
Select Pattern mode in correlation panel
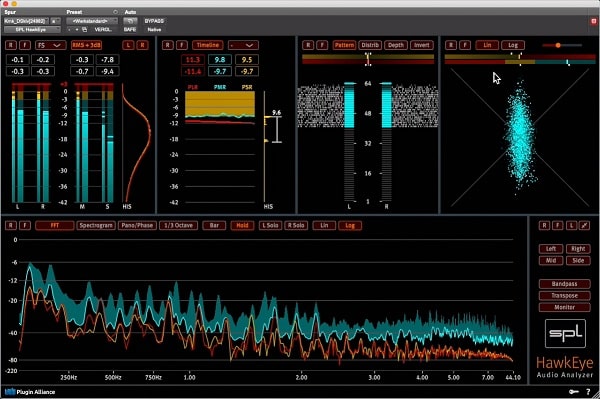click(344, 45)
